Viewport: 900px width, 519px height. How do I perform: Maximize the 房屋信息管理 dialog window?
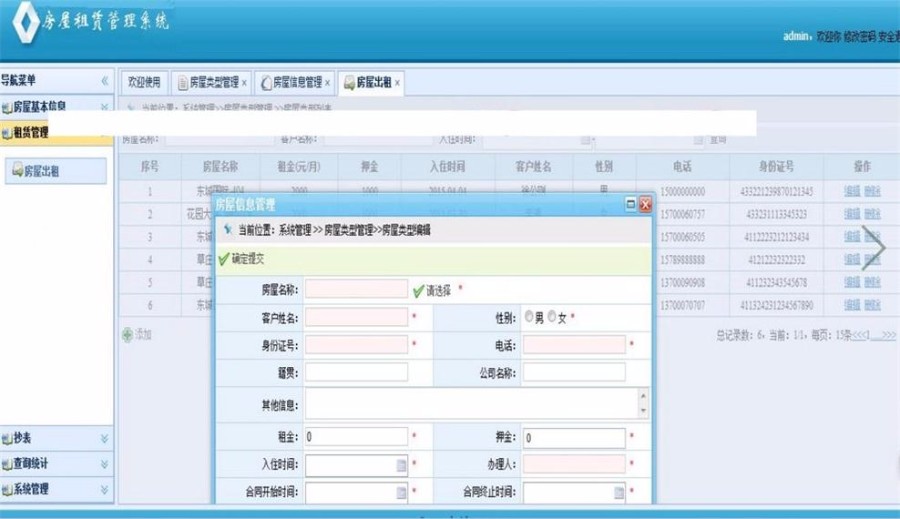tap(630, 204)
